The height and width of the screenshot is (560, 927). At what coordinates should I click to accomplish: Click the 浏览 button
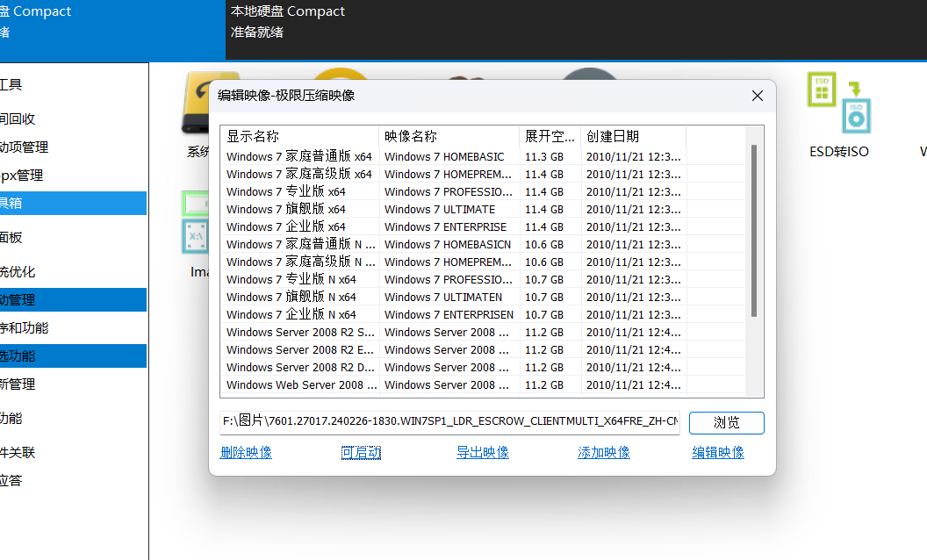pyautogui.click(x=727, y=423)
